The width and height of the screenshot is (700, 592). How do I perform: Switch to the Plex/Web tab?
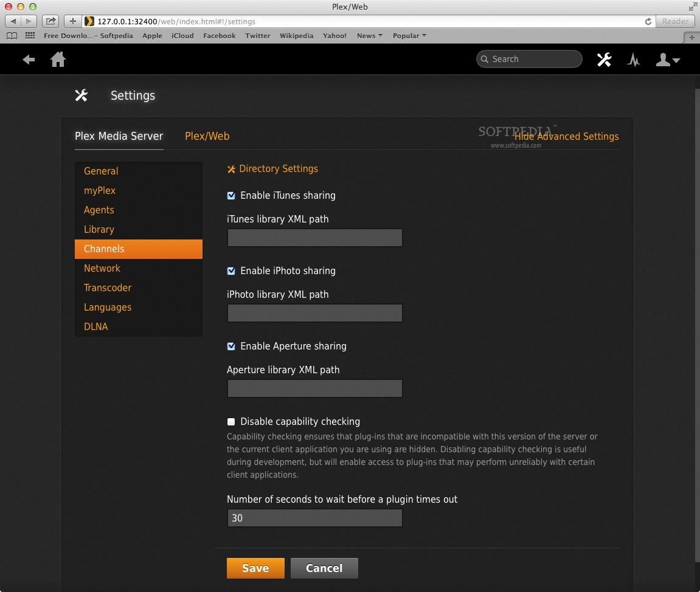tap(207, 136)
